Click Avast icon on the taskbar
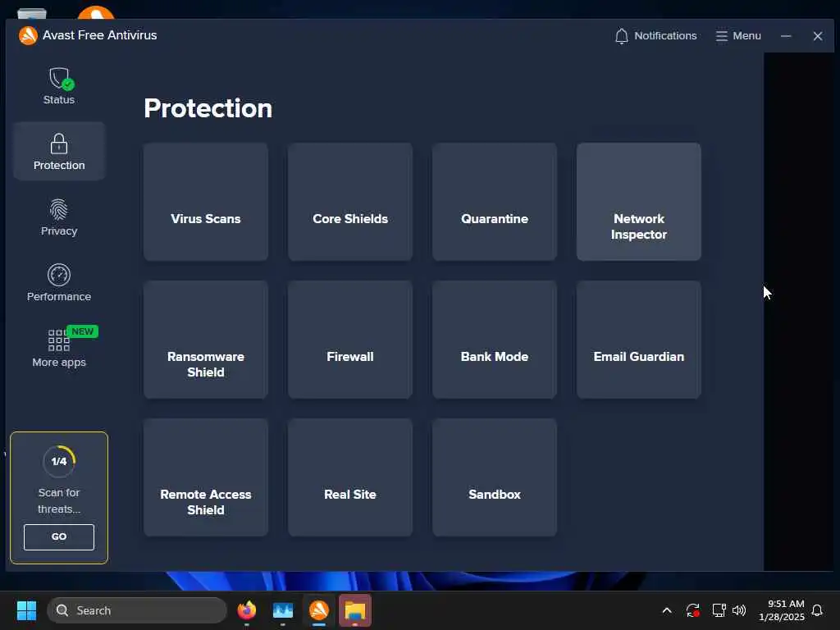 point(319,610)
